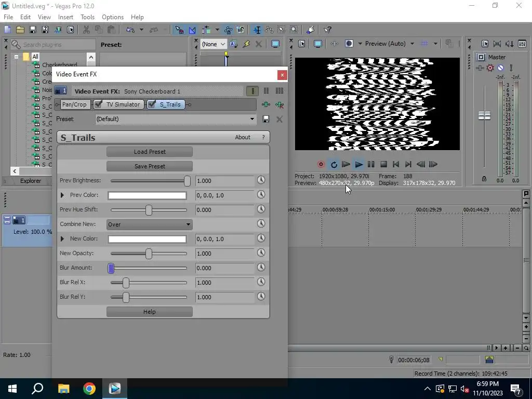Screen dimensions: 532x399
Task: Click the New Color white swatch
Action: [x=147, y=239]
